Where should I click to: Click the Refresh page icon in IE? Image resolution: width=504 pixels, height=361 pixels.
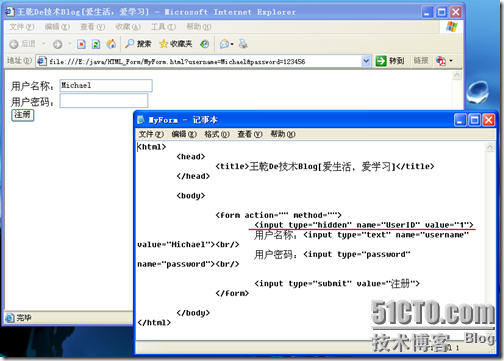pyautogui.click(x=96, y=44)
